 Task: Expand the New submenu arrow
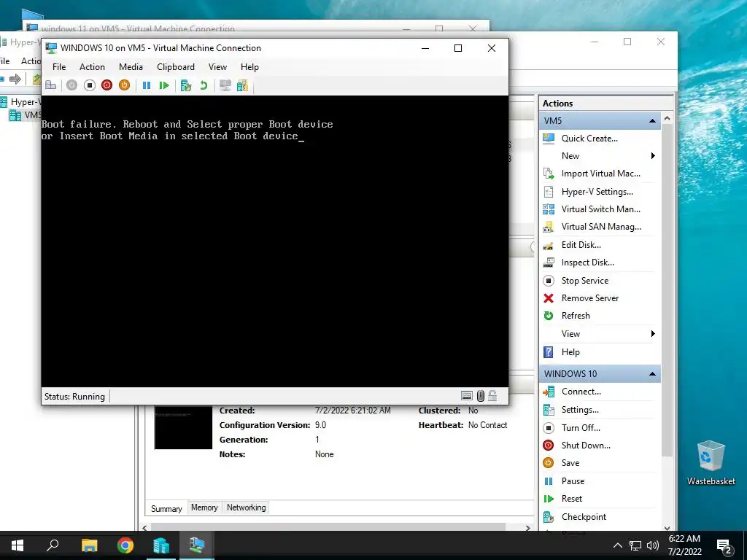(x=653, y=156)
